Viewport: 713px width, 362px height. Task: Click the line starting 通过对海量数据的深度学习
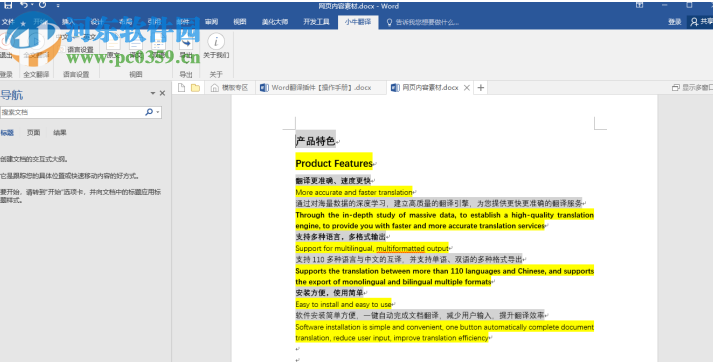[x=439, y=203]
